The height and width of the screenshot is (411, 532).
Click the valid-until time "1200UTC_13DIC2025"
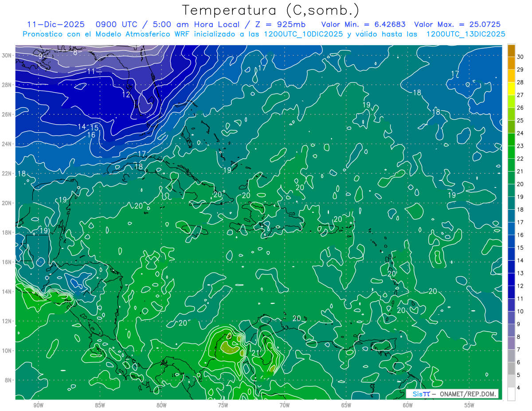click(x=465, y=34)
